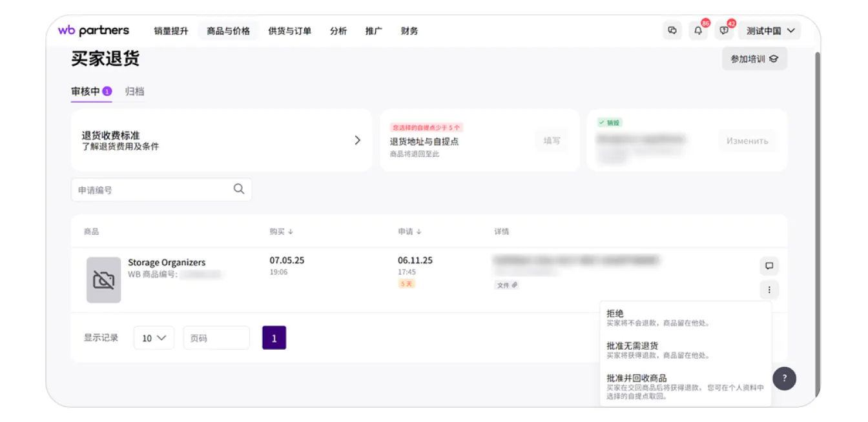The height and width of the screenshot is (422, 868).
Task: Click the search magnifier icon
Action: 239,189
